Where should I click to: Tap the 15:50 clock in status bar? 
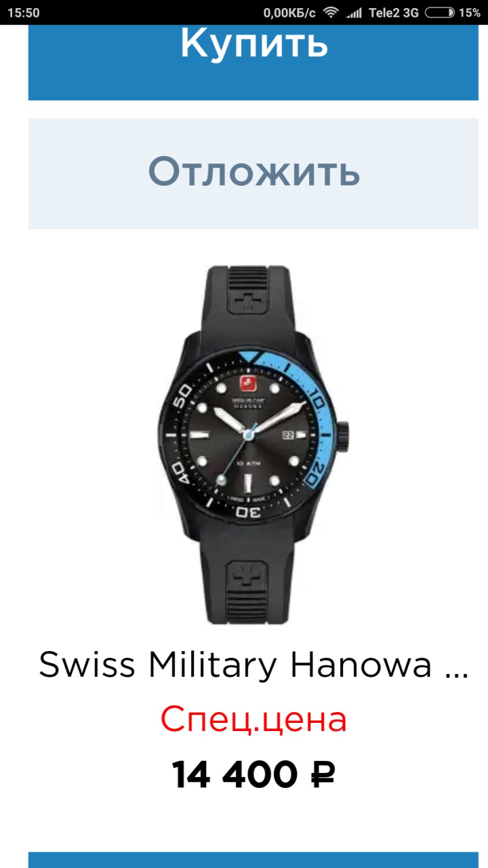(24, 13)
